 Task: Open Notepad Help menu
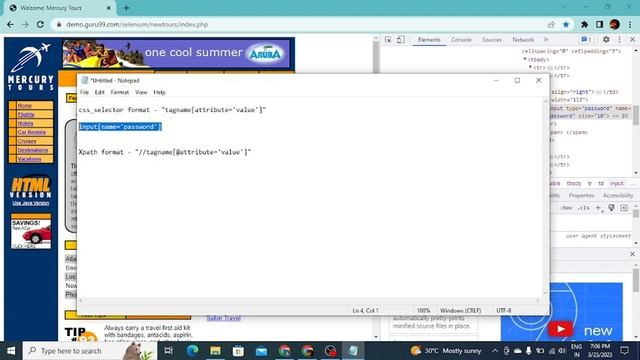(159, 92)
